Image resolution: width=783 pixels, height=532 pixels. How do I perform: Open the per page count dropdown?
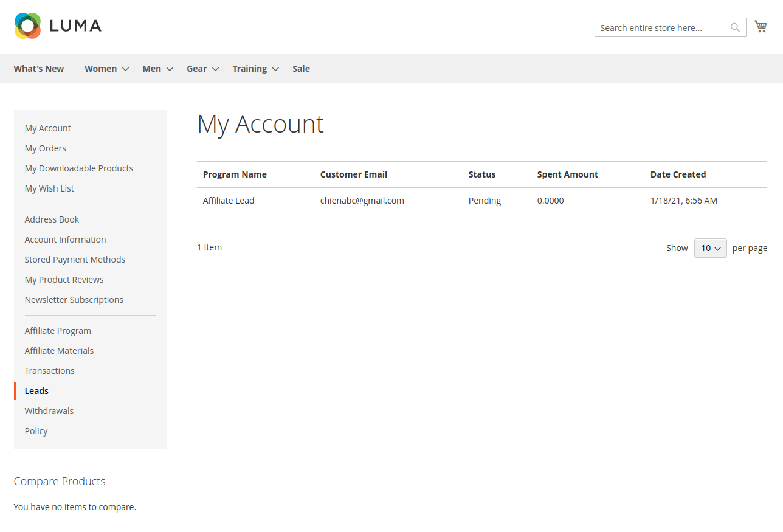pyautogui.click(x=711, y=248)
